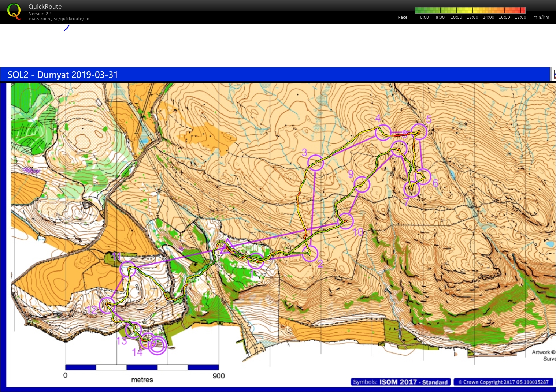Screen dimensions: 556x392
Task: Click the min/km unit label
Action: click(541, 17)
